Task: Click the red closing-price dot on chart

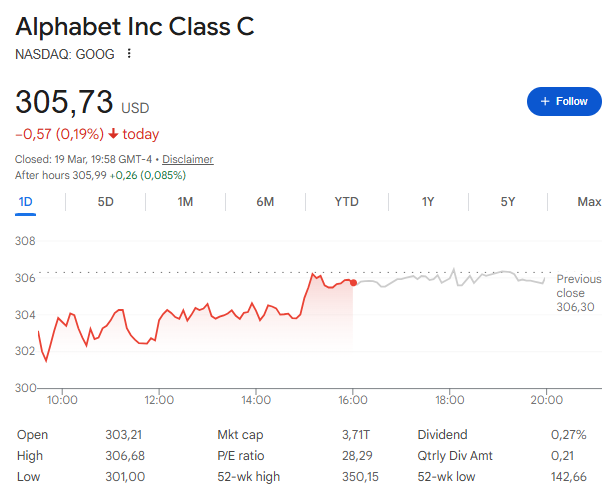Action: pos(353,283)
